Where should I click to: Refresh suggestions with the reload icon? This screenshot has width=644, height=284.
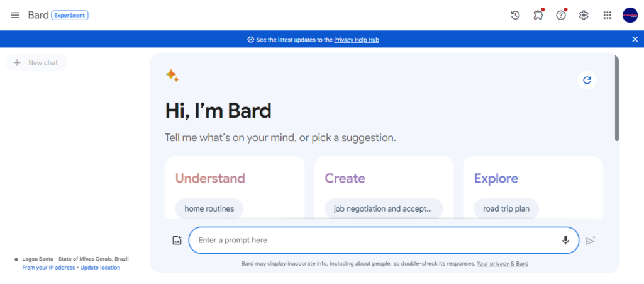(x=587, y=80)
